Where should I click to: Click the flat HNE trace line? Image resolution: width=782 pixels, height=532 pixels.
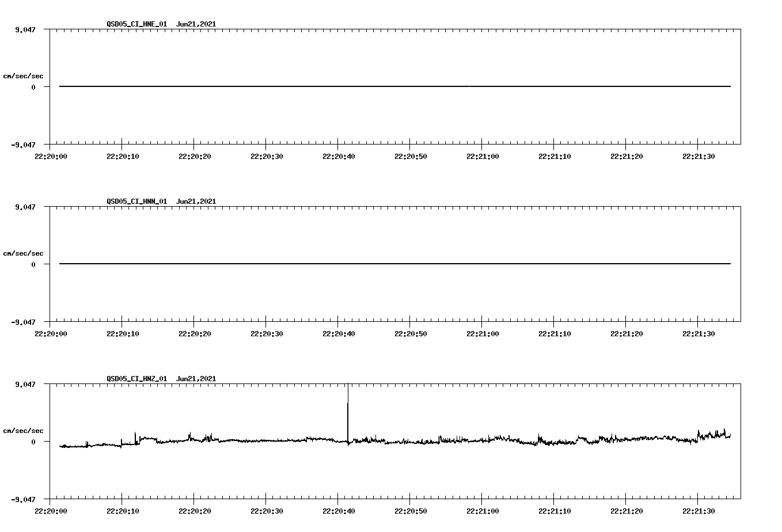pyautogui.click(x=395, y=86)
